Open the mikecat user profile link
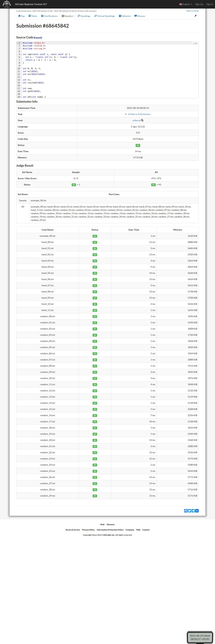The image size is (215, 644). tap(136, 121)
